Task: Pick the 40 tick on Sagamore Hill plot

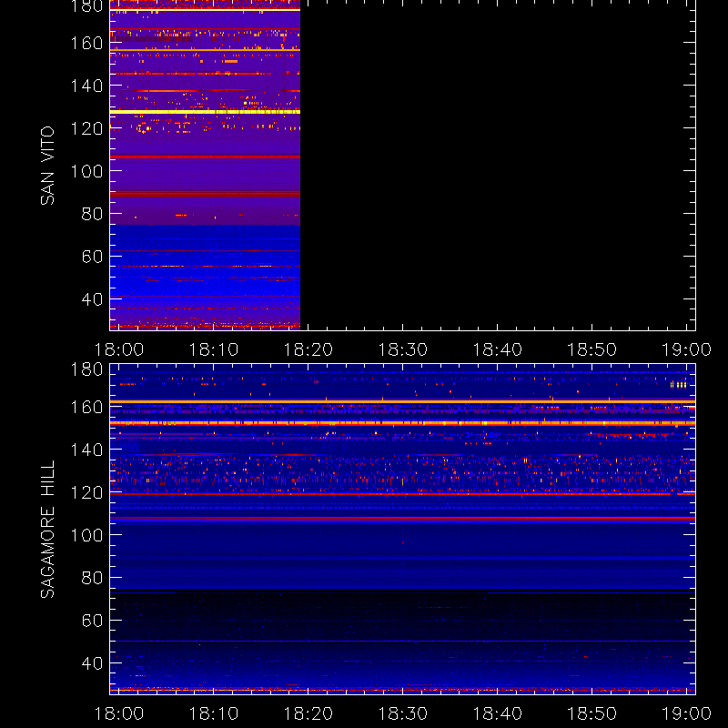Action: click(92, 663)
